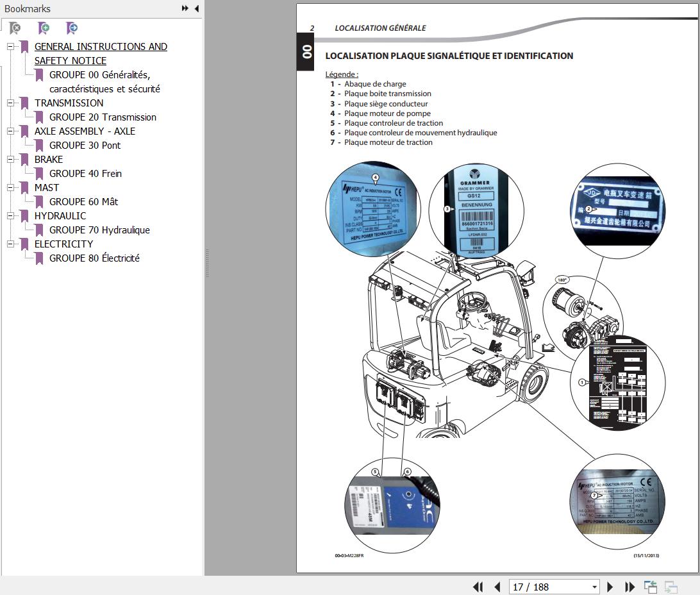Open the page number dropdown
This screenshot has height=595, width=700.
click(x=594, y=587)
